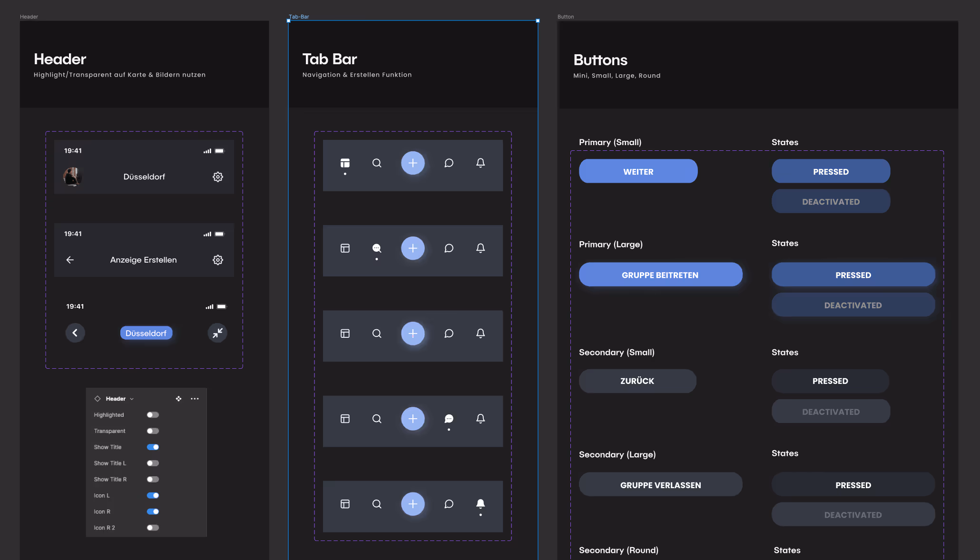The width and height of the screenshot is (980, 560).
Task: Click the plus button in the topmost tab bar
Action: click(x=412, y=163)
